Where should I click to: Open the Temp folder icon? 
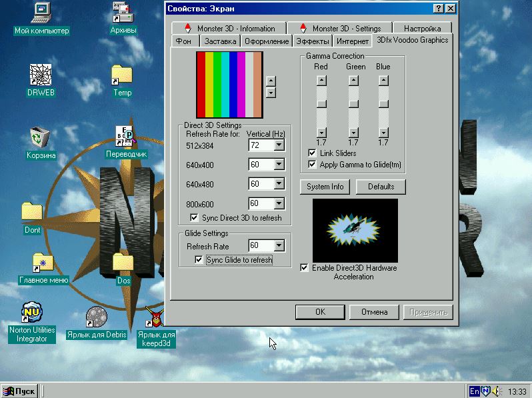coord(122,75)
